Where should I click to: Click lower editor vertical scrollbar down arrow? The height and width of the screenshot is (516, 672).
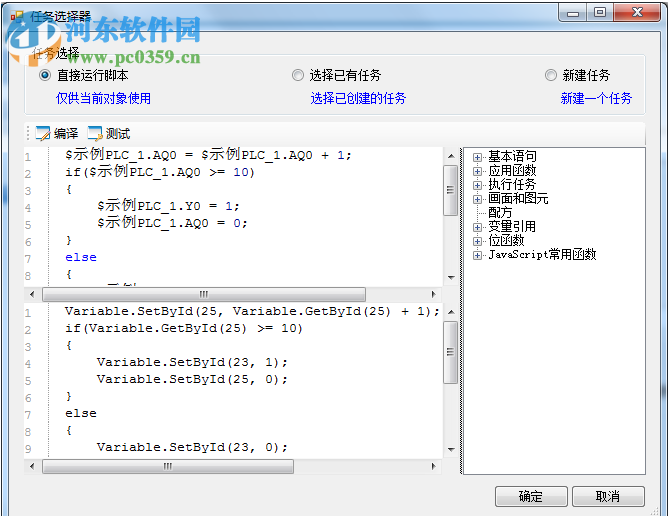click(451, 450)
